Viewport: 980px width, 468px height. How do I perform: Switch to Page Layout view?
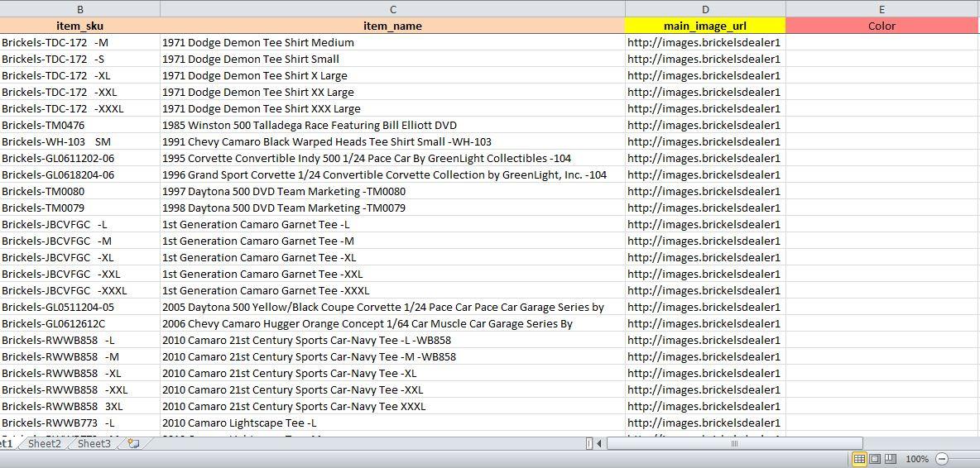875,459
